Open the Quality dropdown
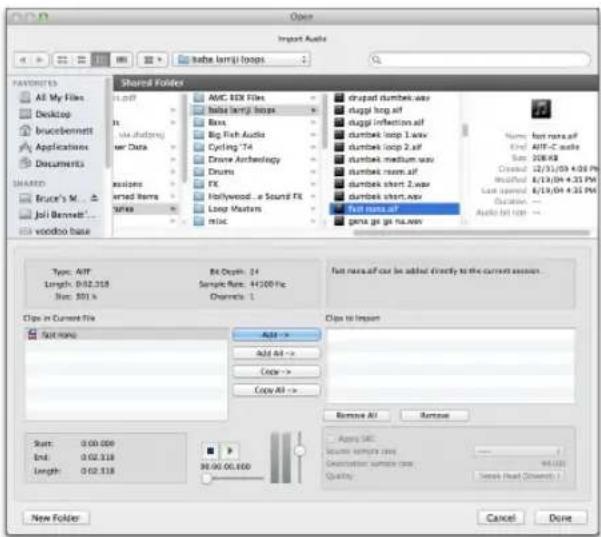The image size is (601, 537). 518,476
